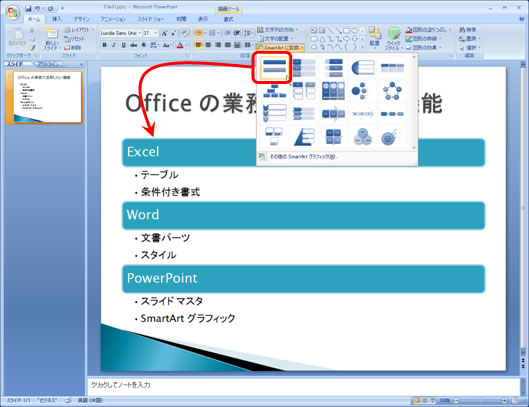Viewport: 529px width, 407px height.
Task: Center align the text
Action: [x=208, y=45]
